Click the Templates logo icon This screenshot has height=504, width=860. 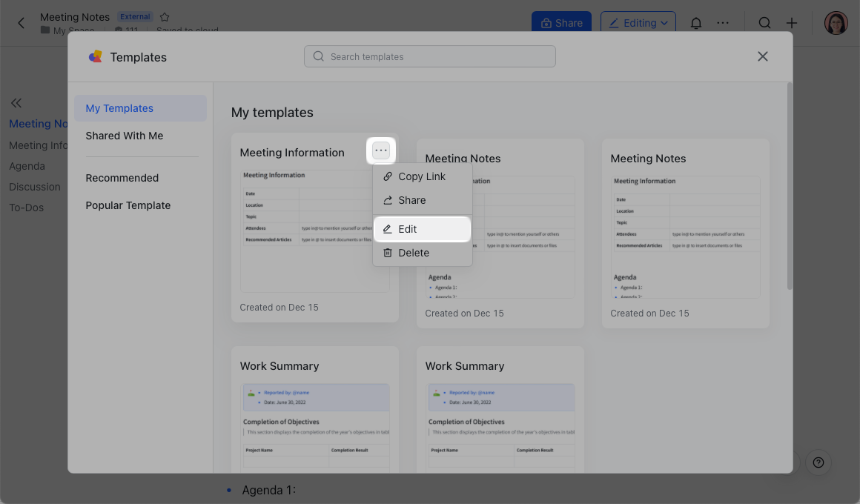point(96,56)
